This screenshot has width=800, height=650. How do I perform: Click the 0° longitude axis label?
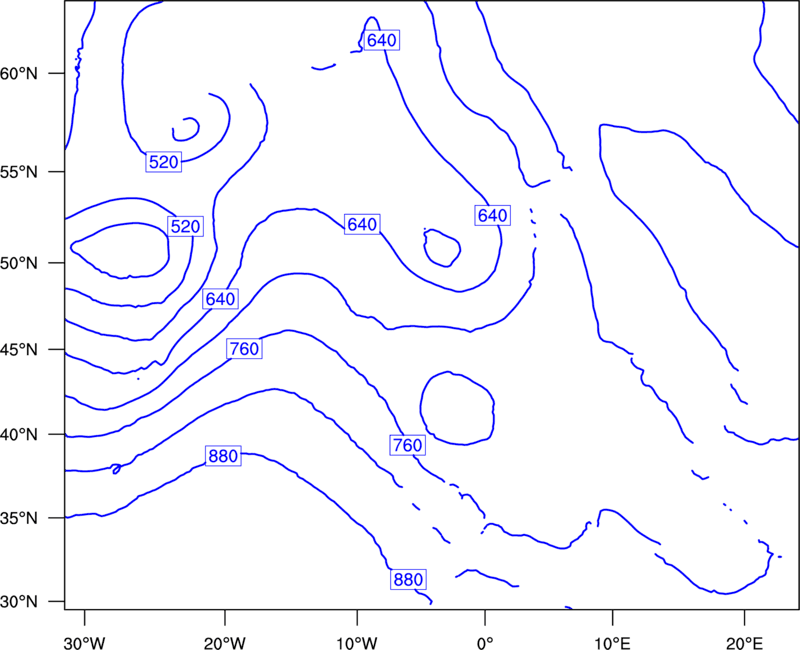[485, 643]
